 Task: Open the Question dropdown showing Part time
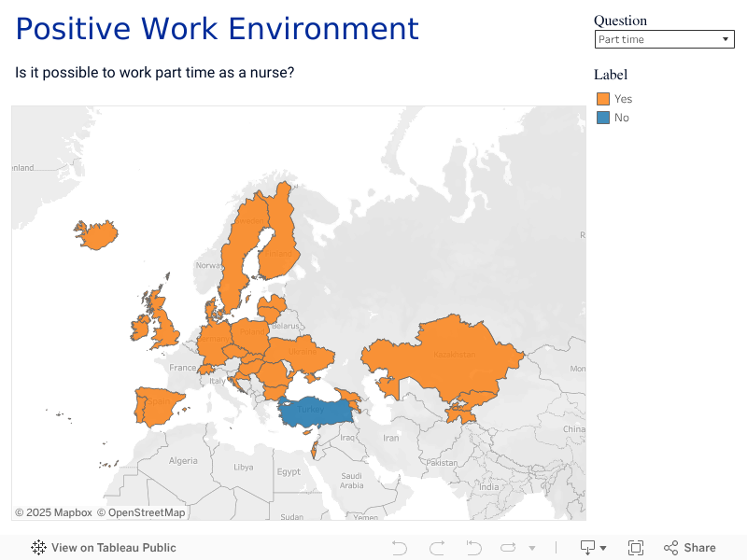tap(664, 39)
